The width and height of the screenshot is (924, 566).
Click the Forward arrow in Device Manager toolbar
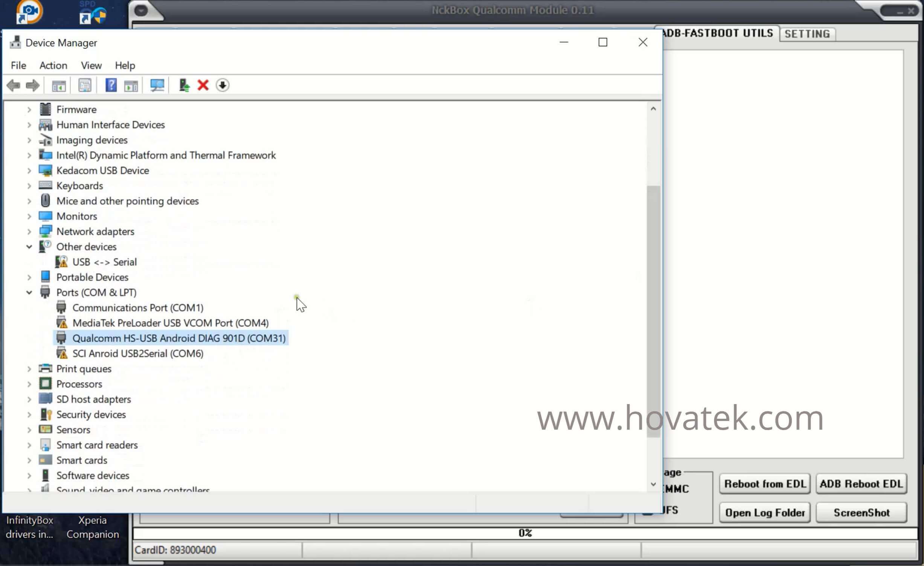[33, 85]
